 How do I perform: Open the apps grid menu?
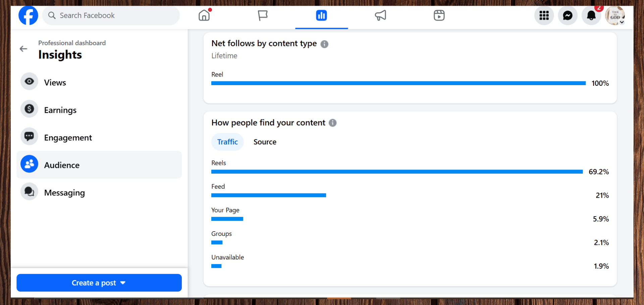click(544, 15)
